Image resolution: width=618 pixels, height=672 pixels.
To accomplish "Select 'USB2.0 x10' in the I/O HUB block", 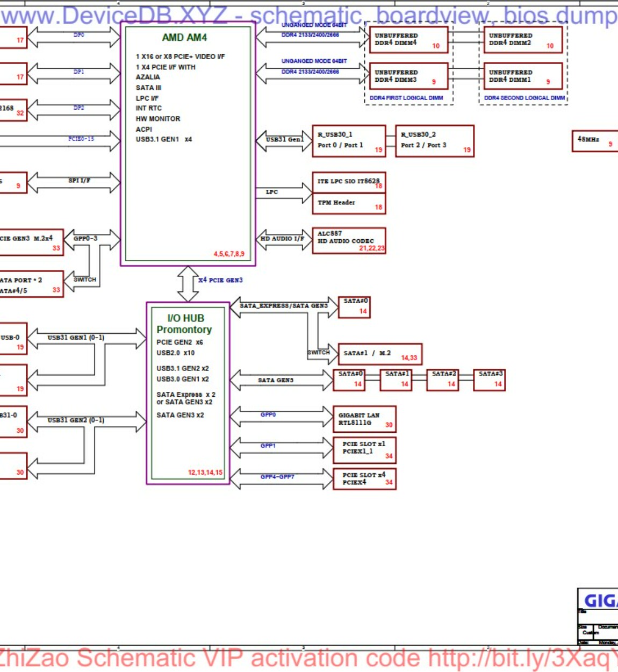I will click(176, 353).
